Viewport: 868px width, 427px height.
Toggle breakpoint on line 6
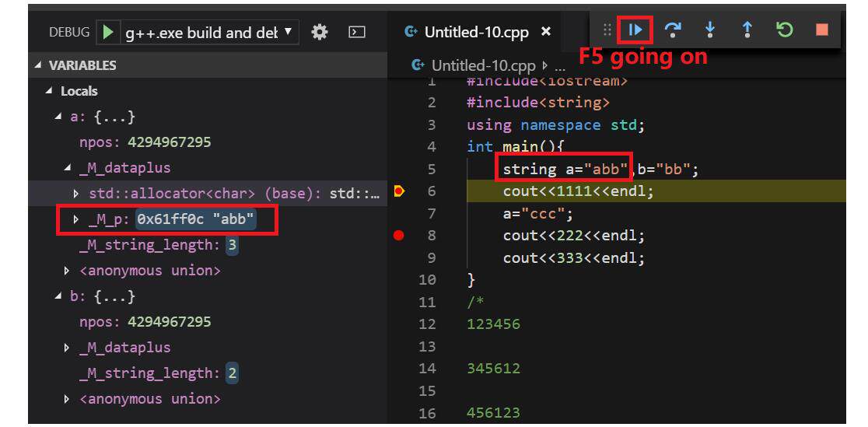click(399, 191)
